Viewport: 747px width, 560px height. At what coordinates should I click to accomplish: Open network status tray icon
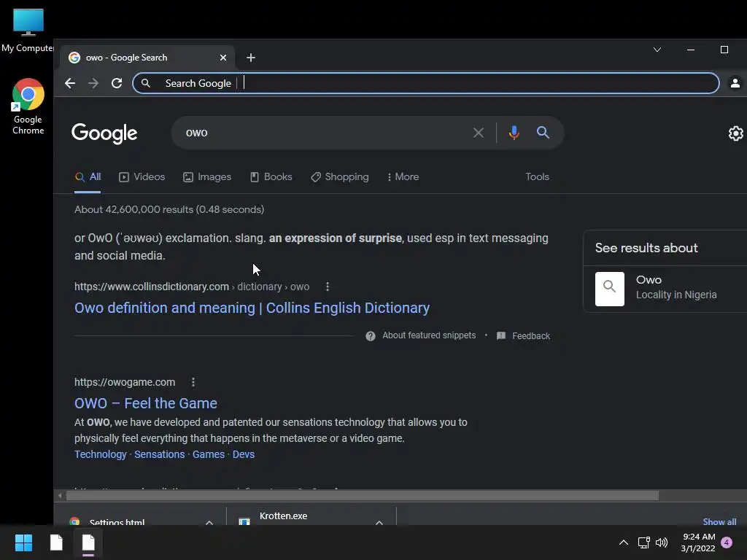[643, 542]
